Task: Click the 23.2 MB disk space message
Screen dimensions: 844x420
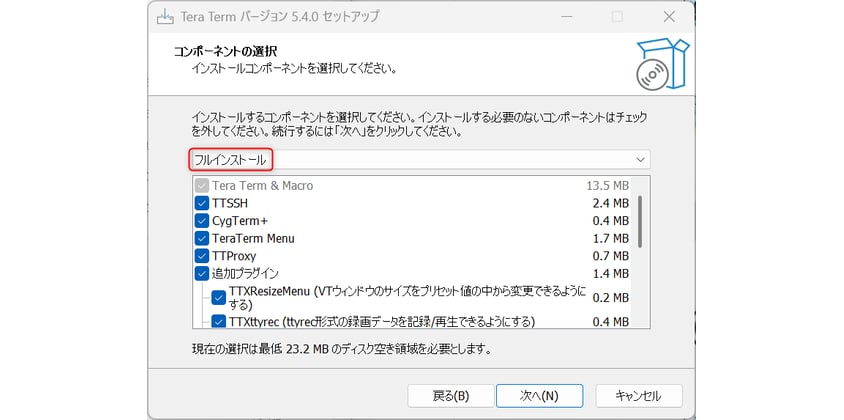Action: pyautogui.click(x=342, y=349)
